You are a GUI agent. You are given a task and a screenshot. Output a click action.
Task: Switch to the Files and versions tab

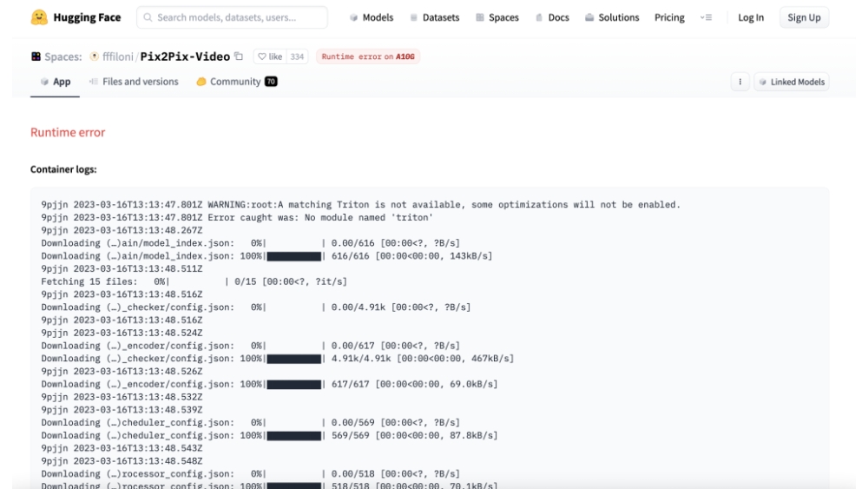click(134, 82)
